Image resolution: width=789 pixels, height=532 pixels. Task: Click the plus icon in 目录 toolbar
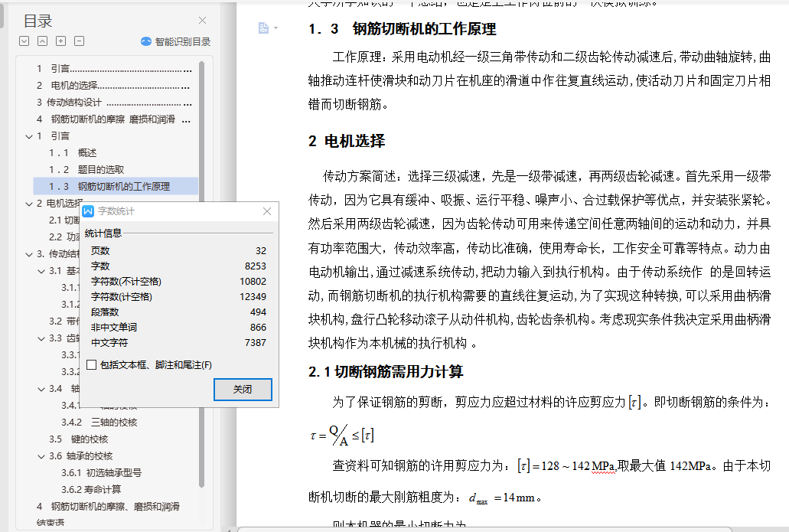(x=61, y=41)
